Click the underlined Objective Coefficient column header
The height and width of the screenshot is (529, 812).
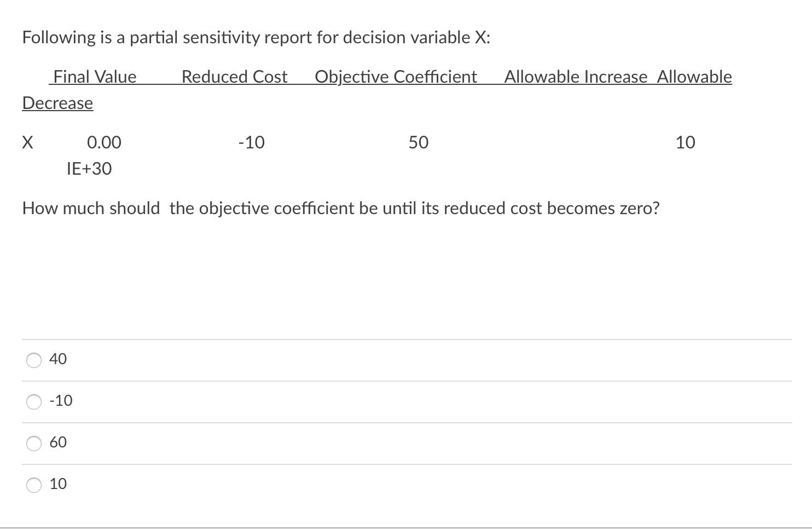[396, 77]
